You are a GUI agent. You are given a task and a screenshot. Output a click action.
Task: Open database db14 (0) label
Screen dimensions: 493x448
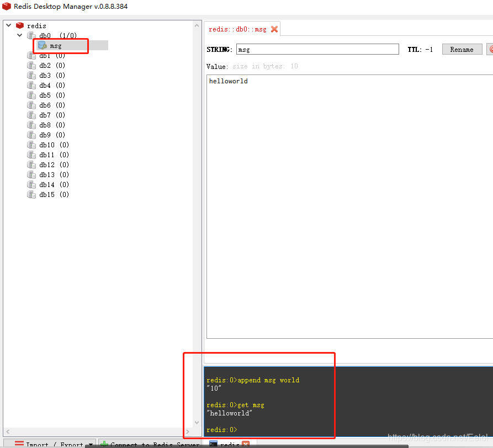pyautogui.click(x=54, y=185)
